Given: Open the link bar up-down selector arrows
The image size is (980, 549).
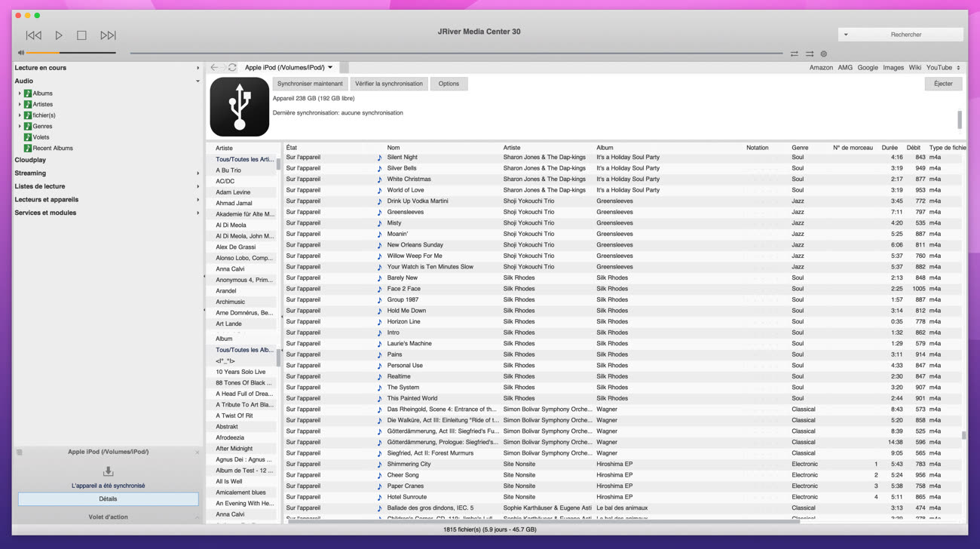Looking at the screenshot, I should click(959, 68).
